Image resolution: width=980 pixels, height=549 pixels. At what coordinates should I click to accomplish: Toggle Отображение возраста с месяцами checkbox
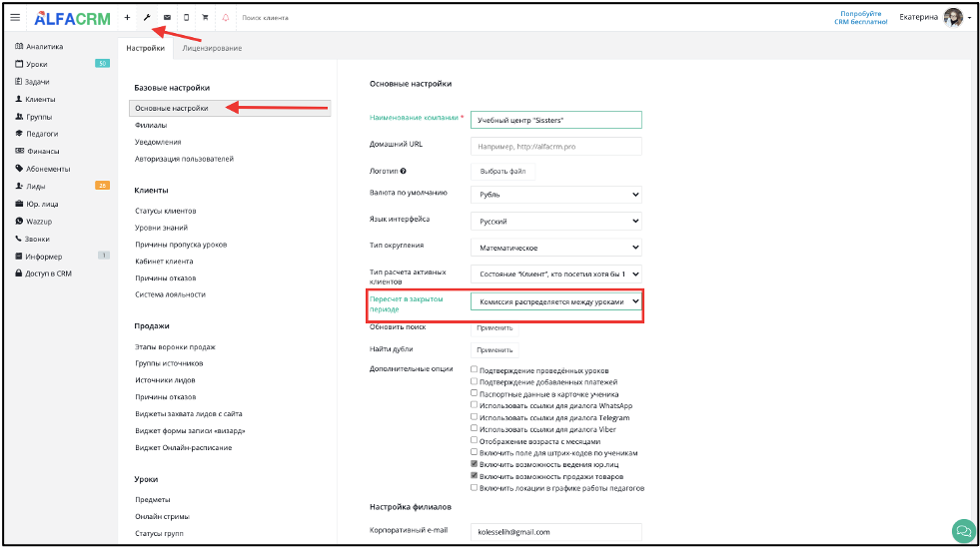click(x=475, y=440)
